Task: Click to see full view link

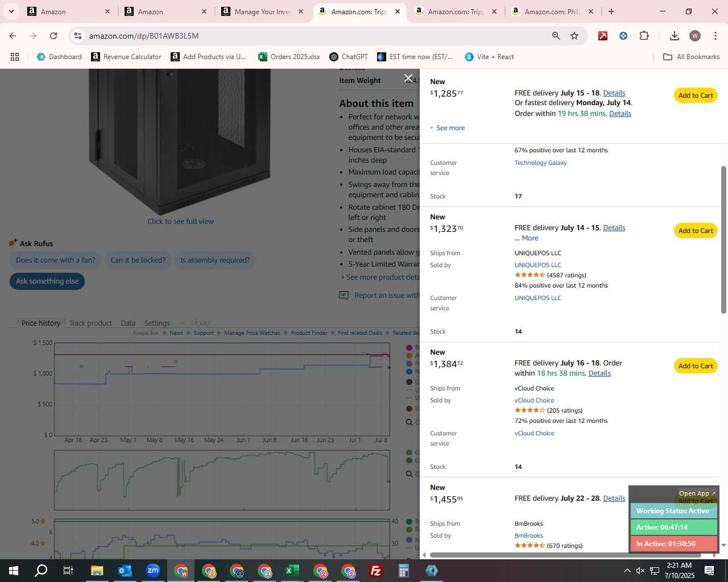Action: (x=180, y=222)
